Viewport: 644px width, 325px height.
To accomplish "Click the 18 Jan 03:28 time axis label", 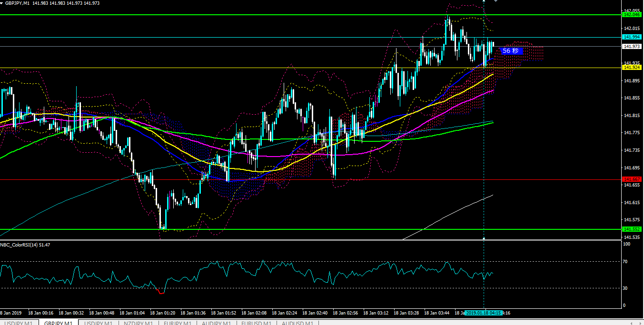I will (406, 313).
